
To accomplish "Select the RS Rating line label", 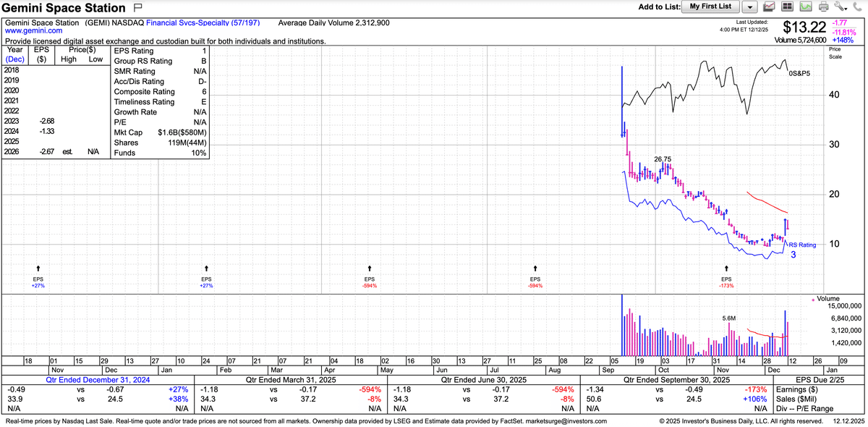I will 801,245.
